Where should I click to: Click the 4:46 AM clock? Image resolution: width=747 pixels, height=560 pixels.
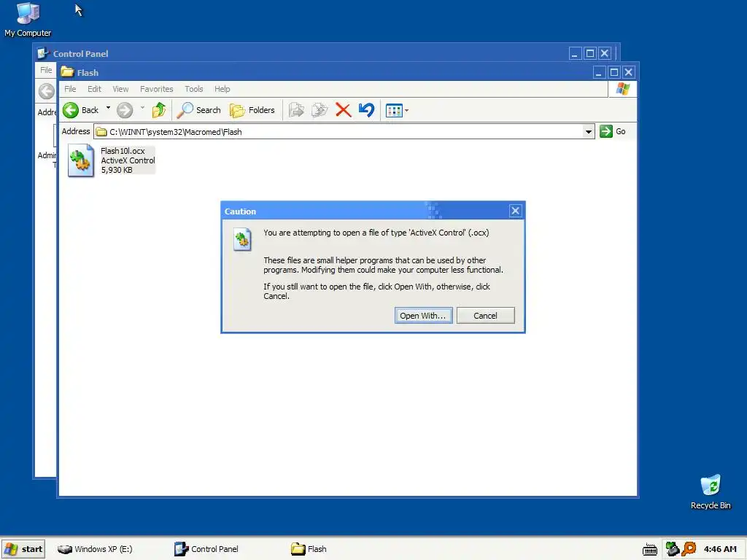pyautogui.click(x=720, y=549)
